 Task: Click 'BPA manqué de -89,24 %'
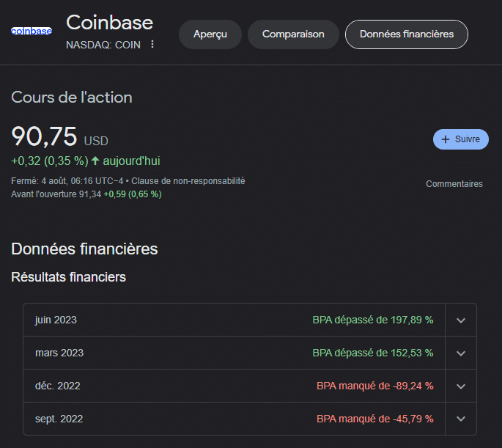(x=375, y=386)
